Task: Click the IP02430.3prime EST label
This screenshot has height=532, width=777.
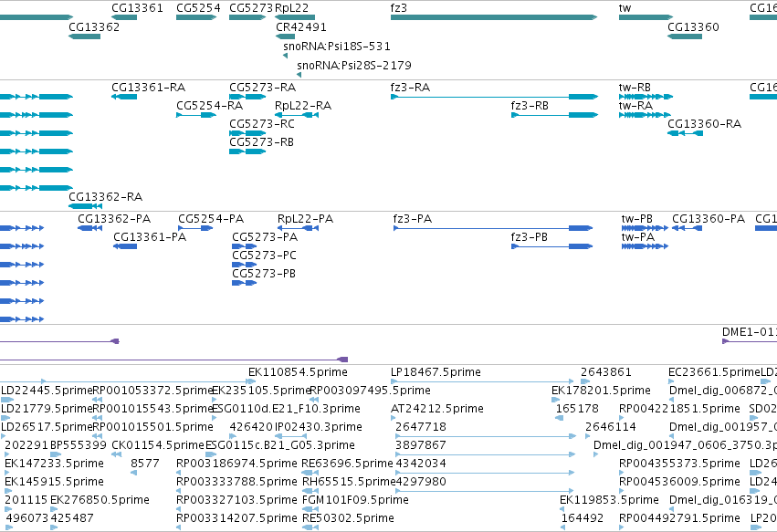Action: (319, 427)
